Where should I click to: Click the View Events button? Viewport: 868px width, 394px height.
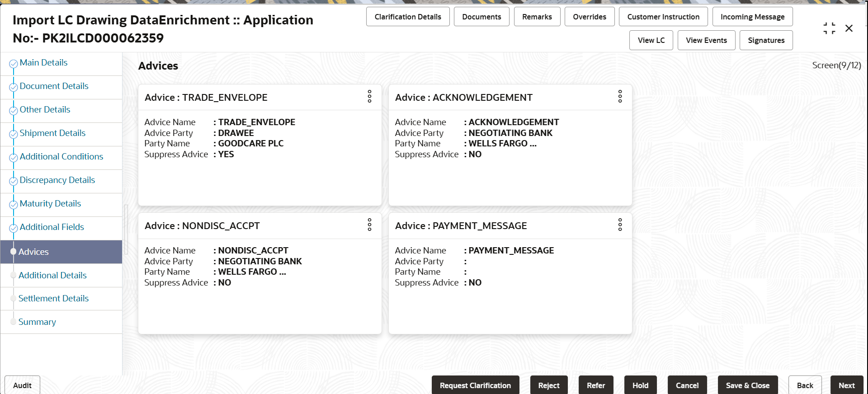(x=706, y=40)
